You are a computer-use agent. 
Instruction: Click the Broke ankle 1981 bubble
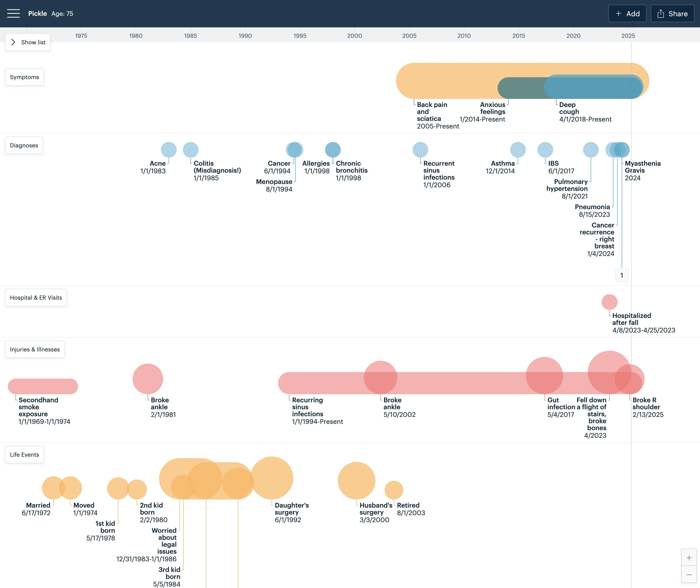point(148,379)
